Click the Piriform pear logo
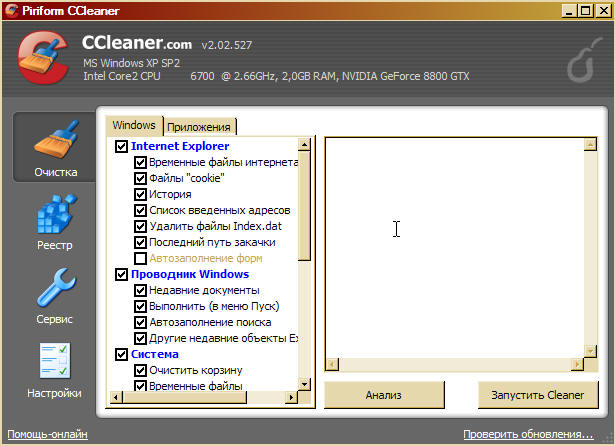Screen dimensions: 615x446 [x=585, y=60]
